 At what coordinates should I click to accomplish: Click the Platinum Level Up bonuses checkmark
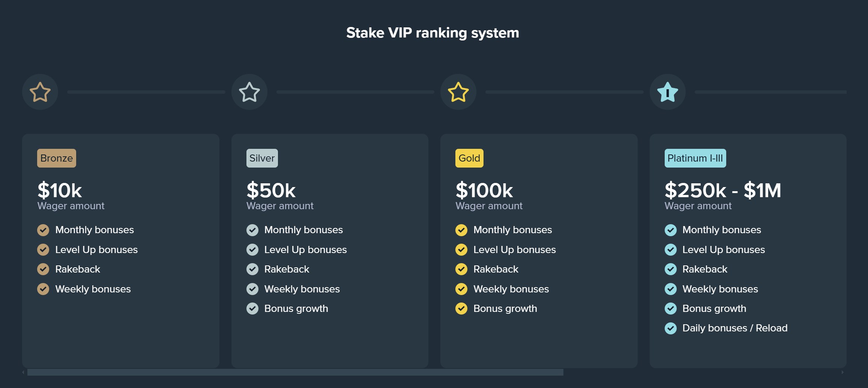[x=671, y=250]
